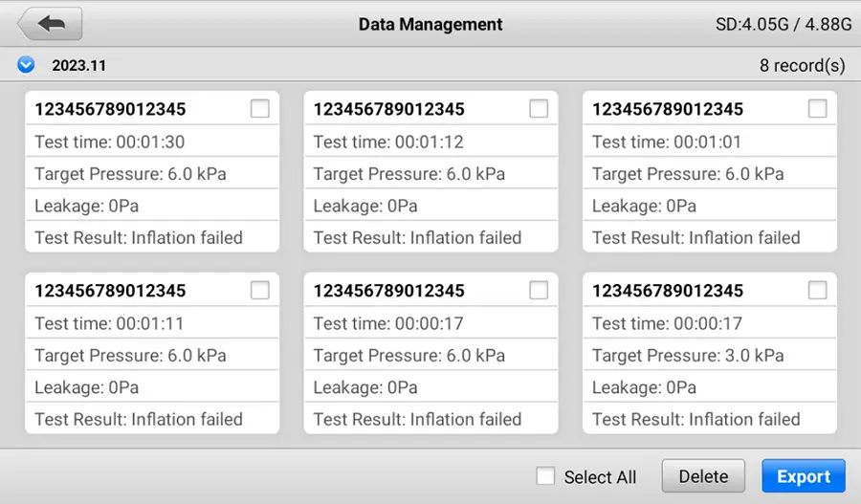The height and width of the screenshot is (504, 861).
Task: Click Leakage: 0Pa in the 00:01:12 record
Action: 431,206
